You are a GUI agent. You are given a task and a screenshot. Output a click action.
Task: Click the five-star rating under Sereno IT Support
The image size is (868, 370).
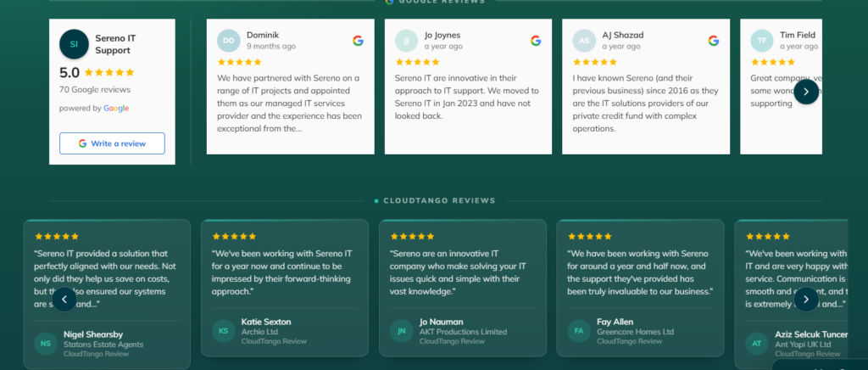pos(109,73)
